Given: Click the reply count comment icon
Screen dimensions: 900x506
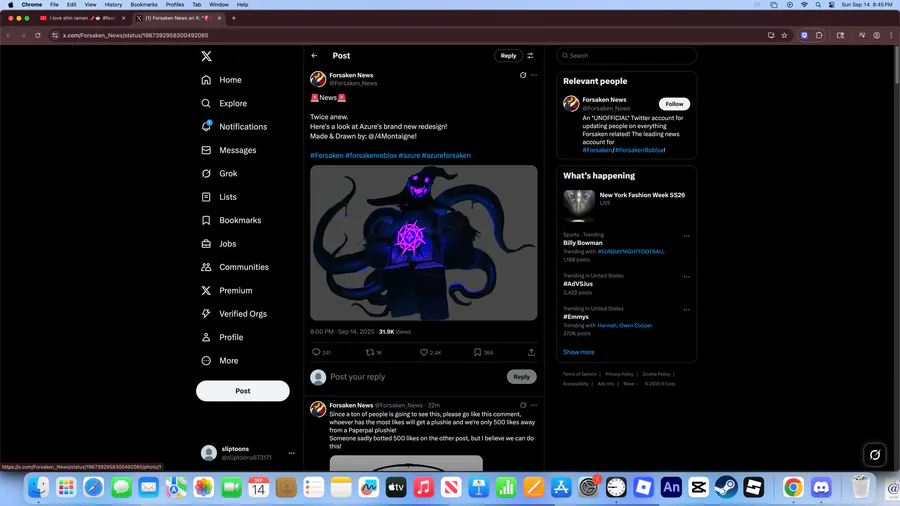Looking at the screenshot, I should click(316, 352).
